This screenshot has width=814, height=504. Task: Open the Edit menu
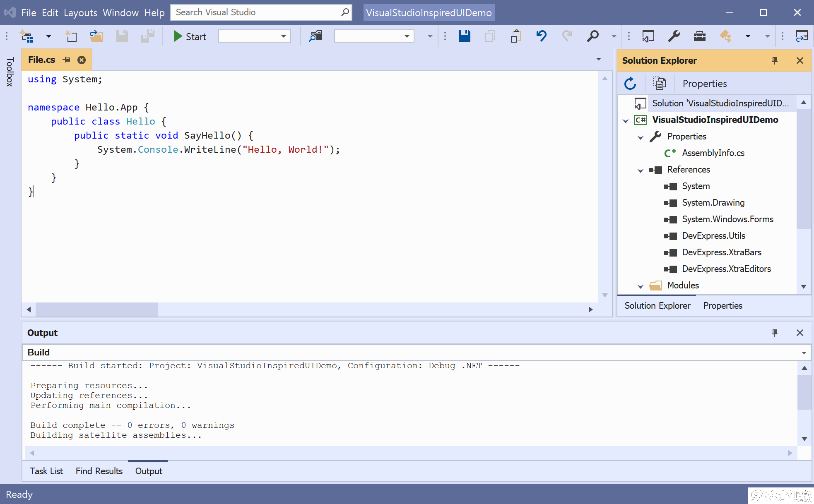point(50,12)
